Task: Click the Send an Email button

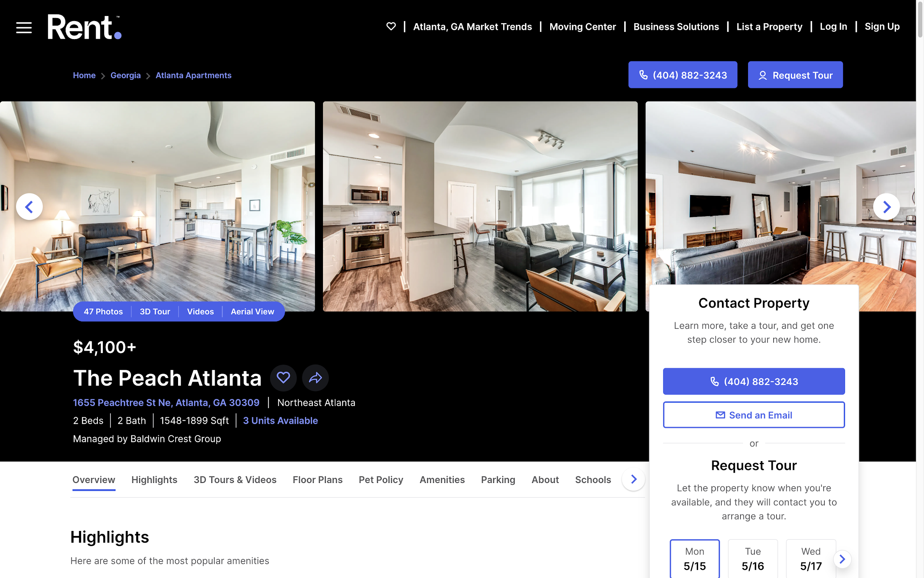Action: coord(754,415)
